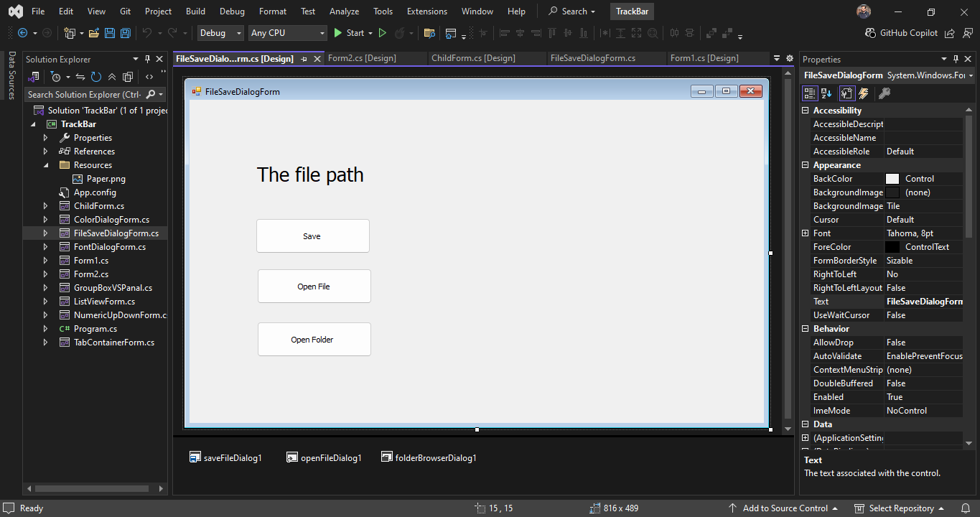
Task: Select the saveFileDialog1 component in the tray
Action: coord(226,457)
